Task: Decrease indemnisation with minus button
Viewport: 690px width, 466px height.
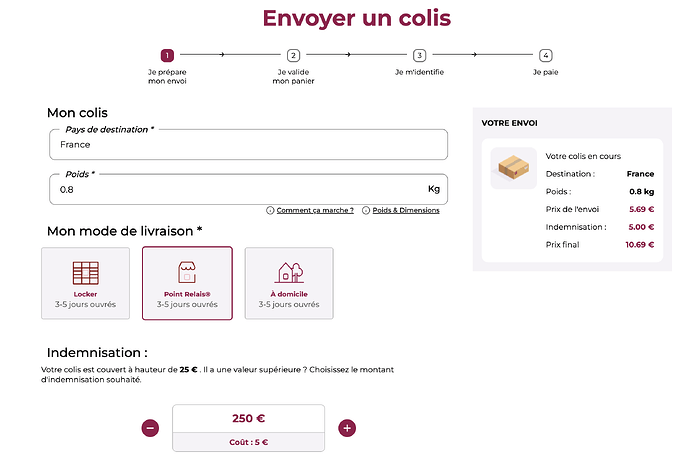Action: click(x=150, y=428)
